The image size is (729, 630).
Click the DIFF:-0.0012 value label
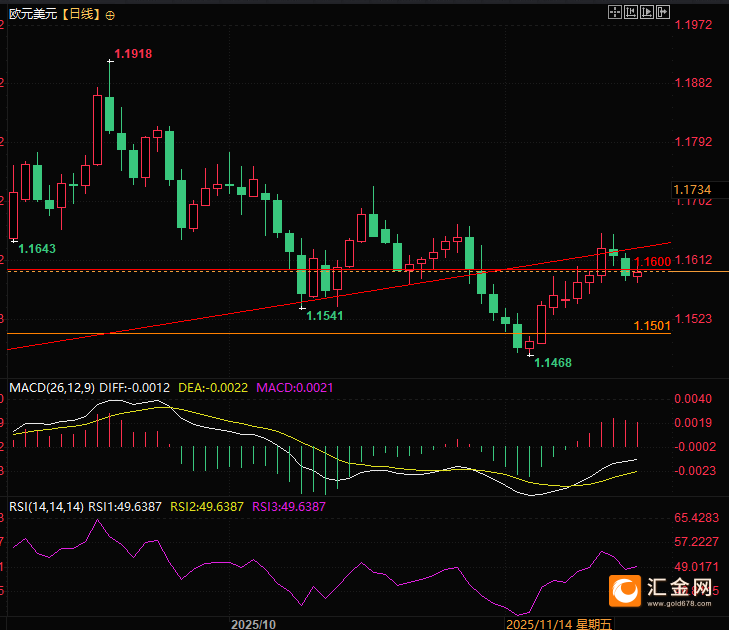[x=134, y=388]
